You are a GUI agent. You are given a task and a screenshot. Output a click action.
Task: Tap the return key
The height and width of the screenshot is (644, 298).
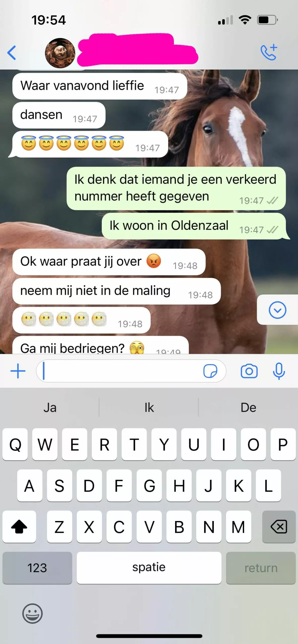point(261,568)
